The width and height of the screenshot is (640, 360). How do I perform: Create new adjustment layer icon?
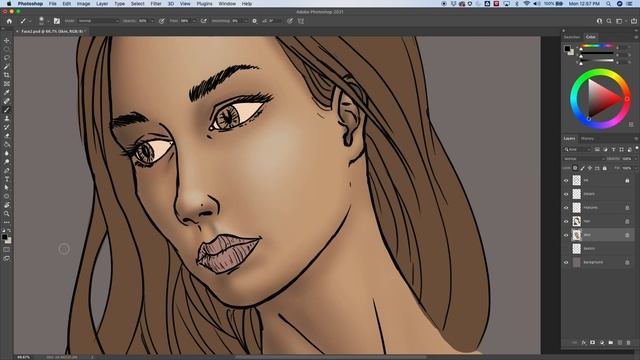point(602,342)
